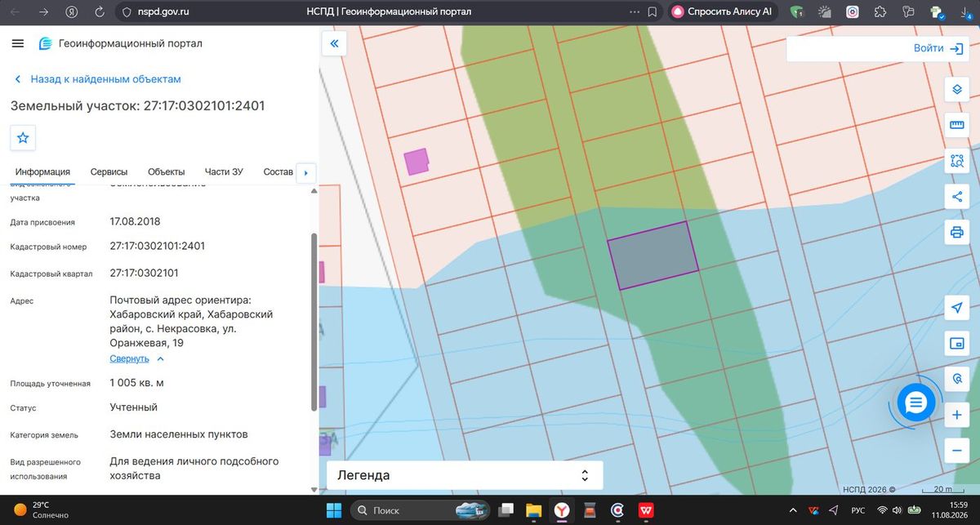Screen dimensions: 980x525
Task: Click the date 17.08.2018 value
Action: pyautogui.click(x=134, y=221)
